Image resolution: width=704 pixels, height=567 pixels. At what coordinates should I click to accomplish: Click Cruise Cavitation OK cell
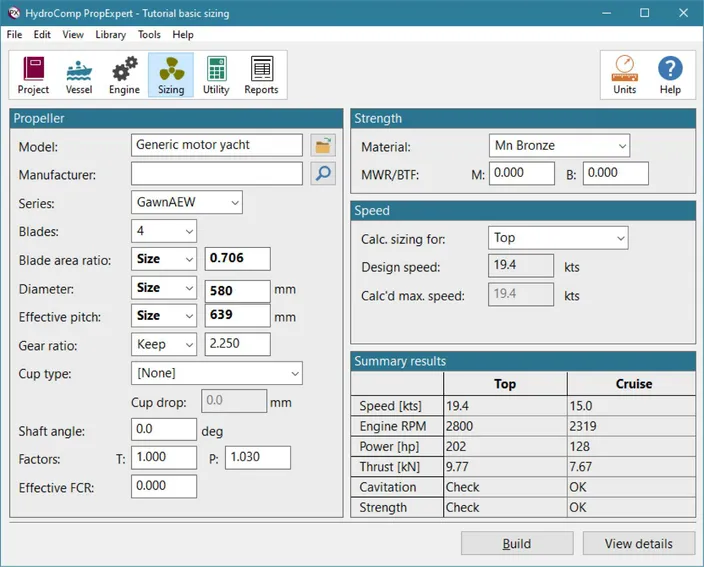(632, 487)
